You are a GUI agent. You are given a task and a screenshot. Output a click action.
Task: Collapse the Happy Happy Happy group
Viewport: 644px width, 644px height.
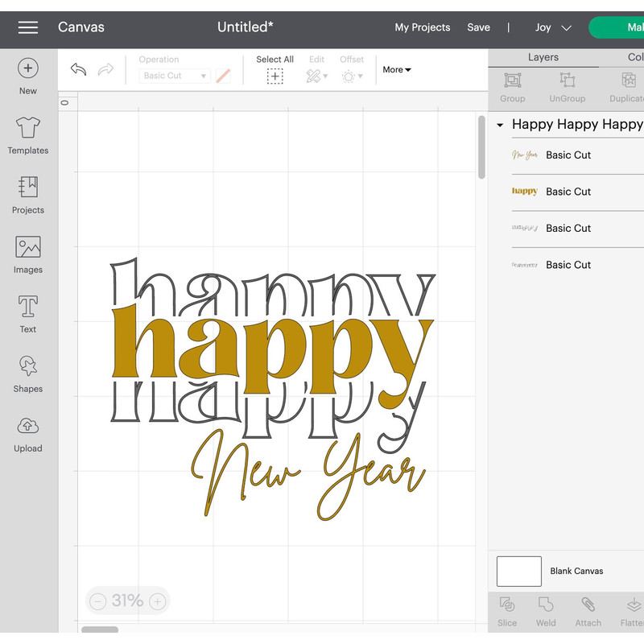pyautogui.click(x=500, y=125)
